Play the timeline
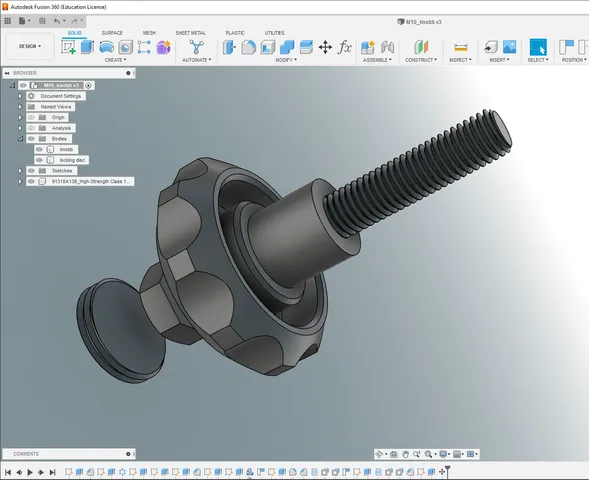Screen dimensions: 589x480 click(30, 472)
